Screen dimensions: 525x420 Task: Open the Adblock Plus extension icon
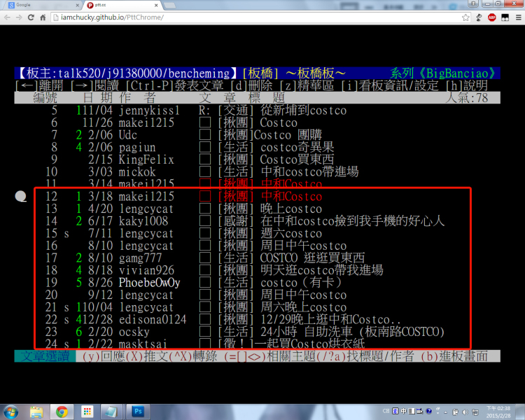(492, 17)
